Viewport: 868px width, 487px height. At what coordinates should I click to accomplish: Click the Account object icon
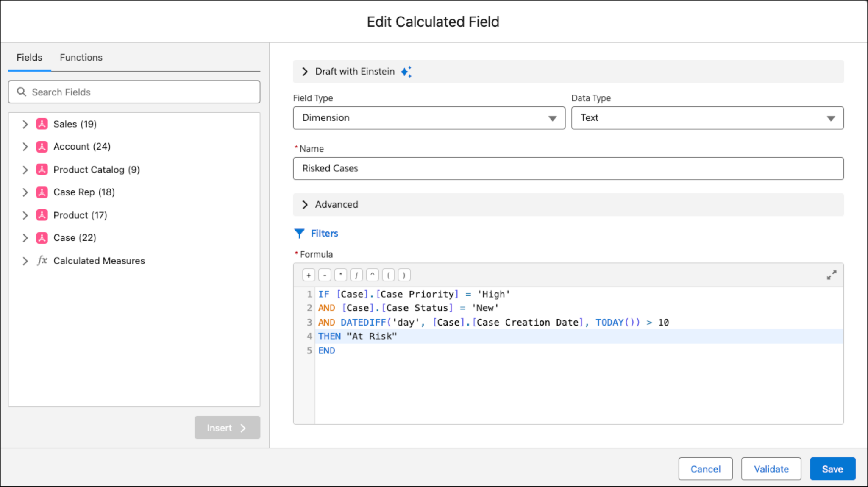coord(42,147)
